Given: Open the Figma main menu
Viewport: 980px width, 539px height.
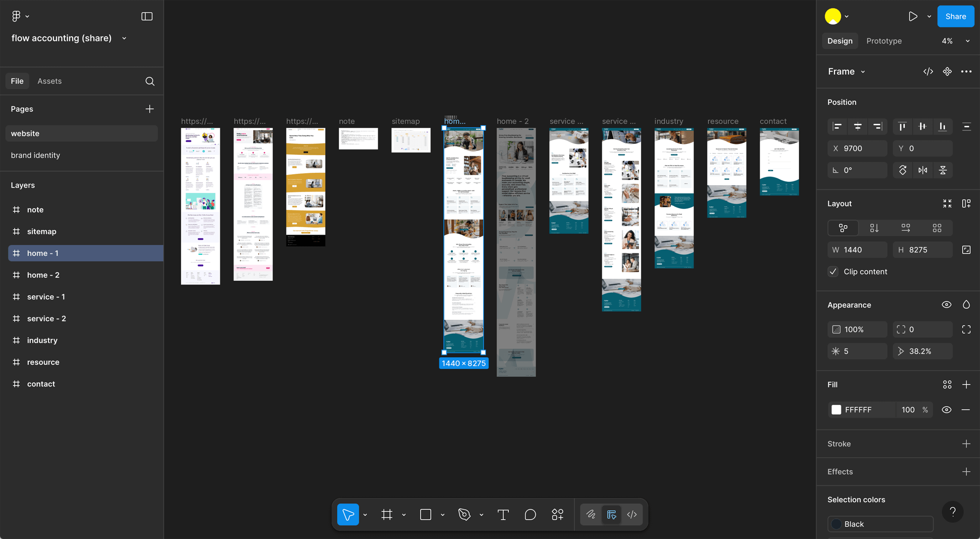Looking at the screenshot, I should (16, 16).
